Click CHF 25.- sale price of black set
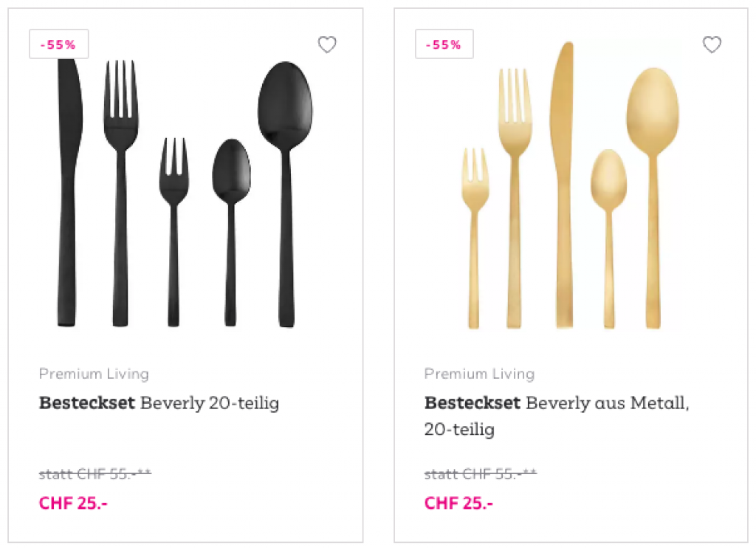Screen dimensions: 756x548 coord(73,504)
